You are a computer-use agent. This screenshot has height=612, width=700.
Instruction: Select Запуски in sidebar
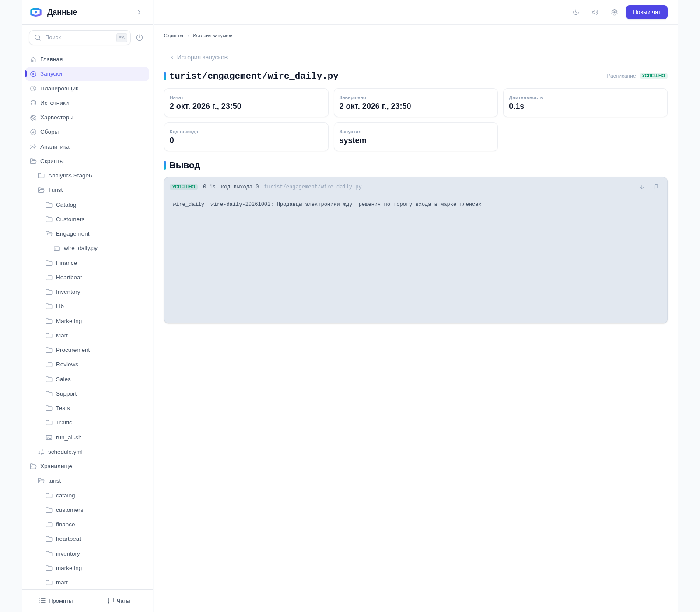pyautogui.click(x=87, y=74)
